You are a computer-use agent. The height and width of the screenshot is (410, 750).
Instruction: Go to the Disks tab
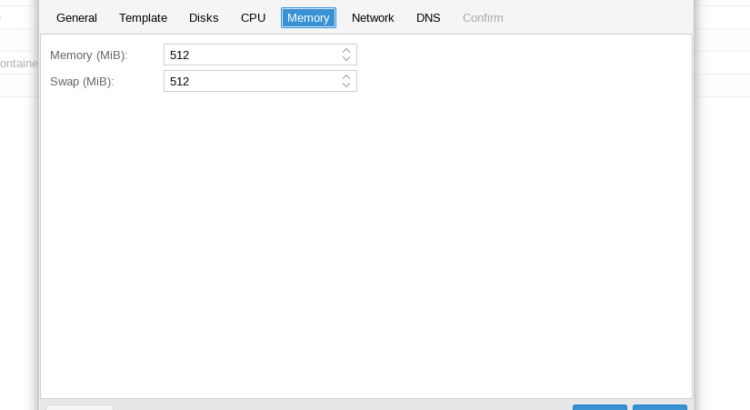(x=204, y=18)
